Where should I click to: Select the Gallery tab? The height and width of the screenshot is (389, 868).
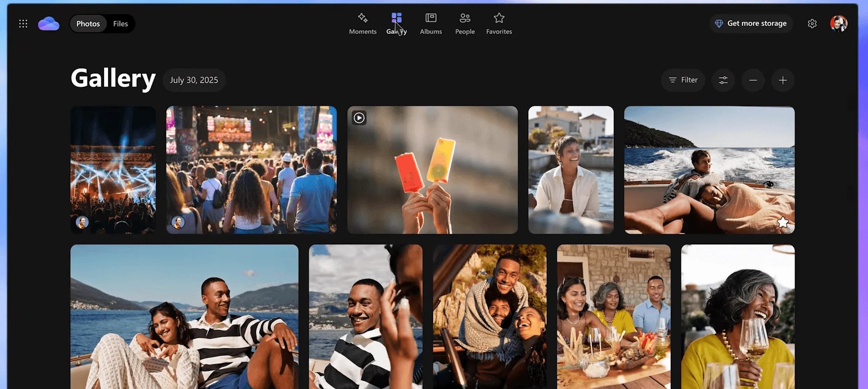pos(397,24)
